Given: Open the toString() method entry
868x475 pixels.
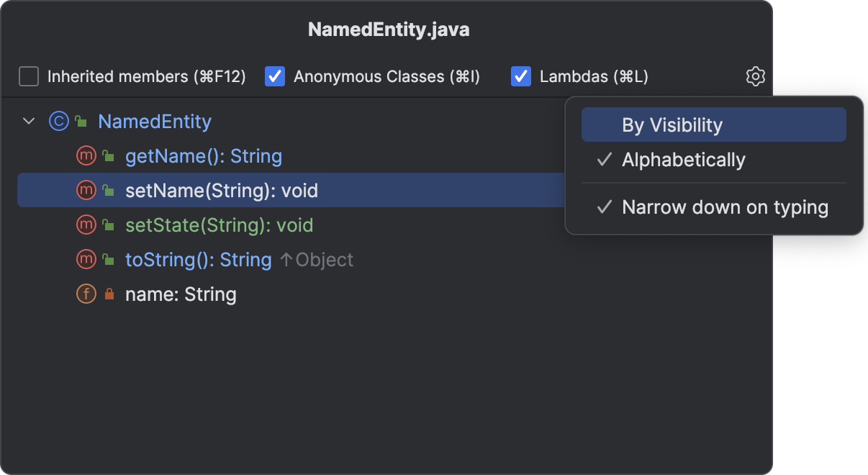Looking at the screenshot, I should click(x=199, y=259).
